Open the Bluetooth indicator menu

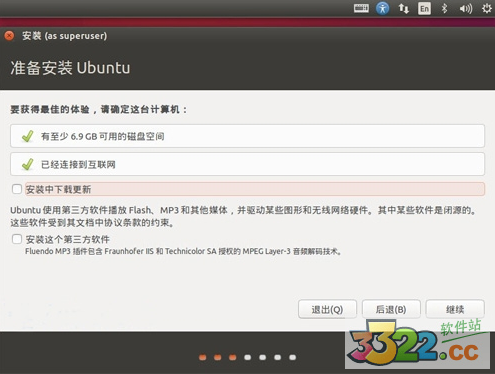444,8
